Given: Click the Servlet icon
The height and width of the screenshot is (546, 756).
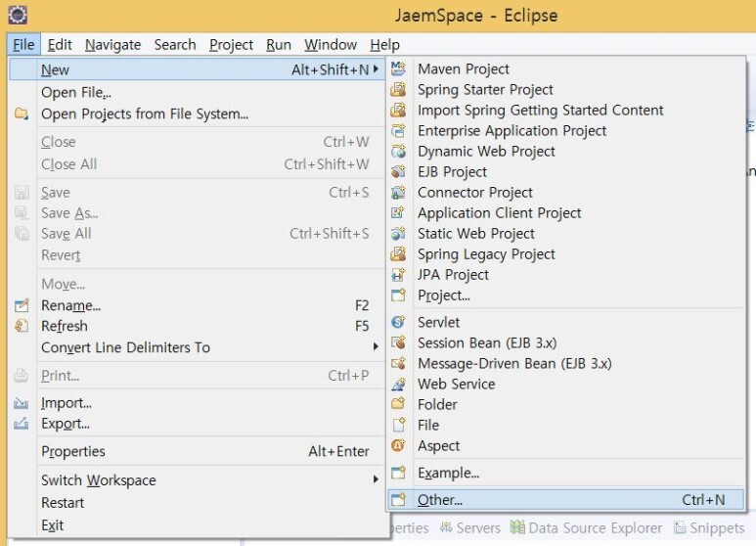Looking at the screenshot, I should coord(398,322).
